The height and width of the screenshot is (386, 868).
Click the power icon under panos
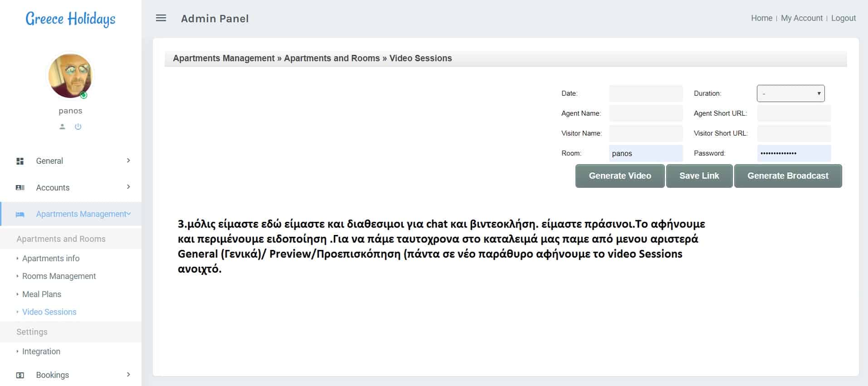point(78,127)
